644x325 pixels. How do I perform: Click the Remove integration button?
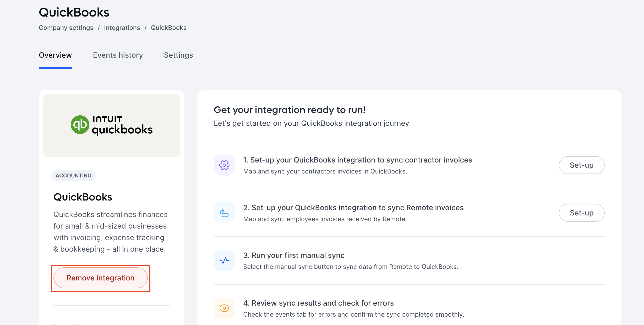click(x=101, y=278)
